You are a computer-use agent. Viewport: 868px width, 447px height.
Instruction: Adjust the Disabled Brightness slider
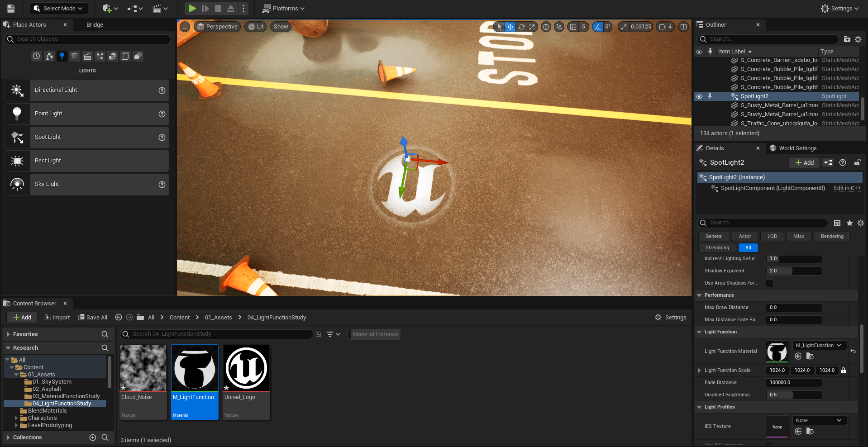[794, 395]
